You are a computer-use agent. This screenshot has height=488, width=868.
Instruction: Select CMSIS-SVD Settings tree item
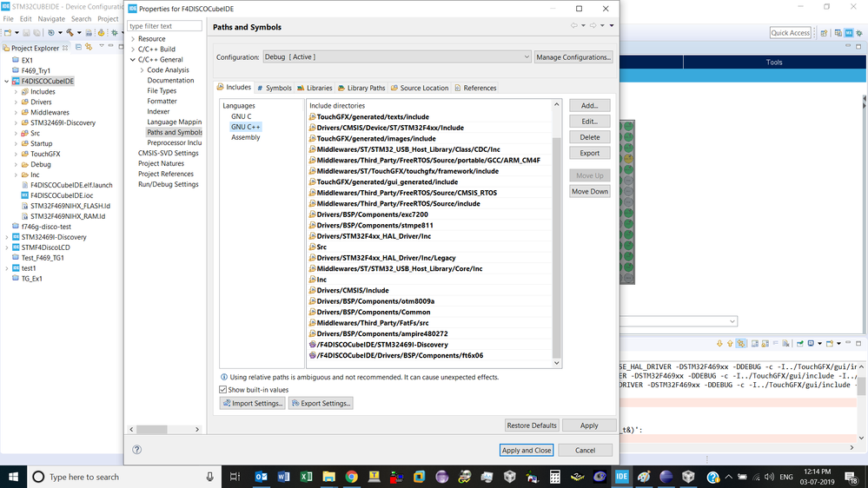pos(168,153)
